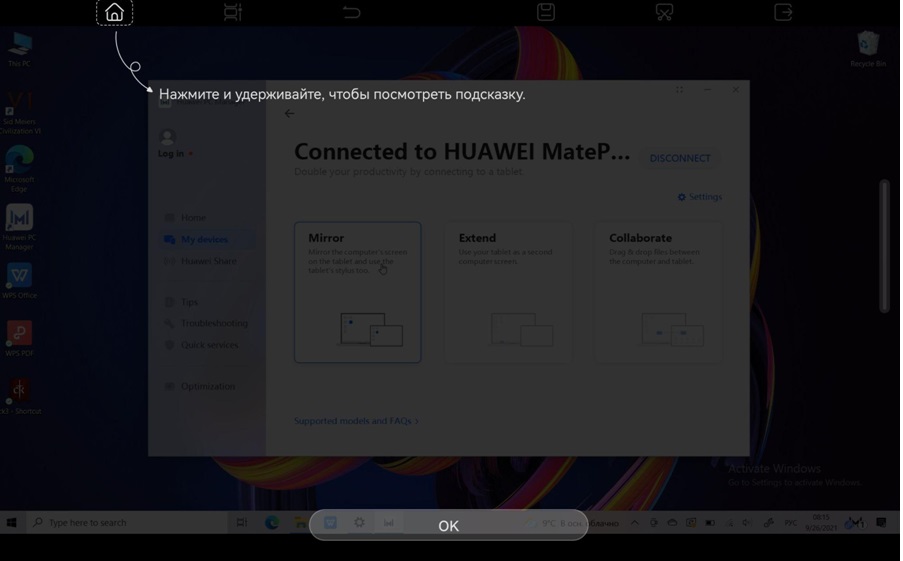Open Supported models and FAQs link
Screen dimensions: 903x561
(356, 421)
